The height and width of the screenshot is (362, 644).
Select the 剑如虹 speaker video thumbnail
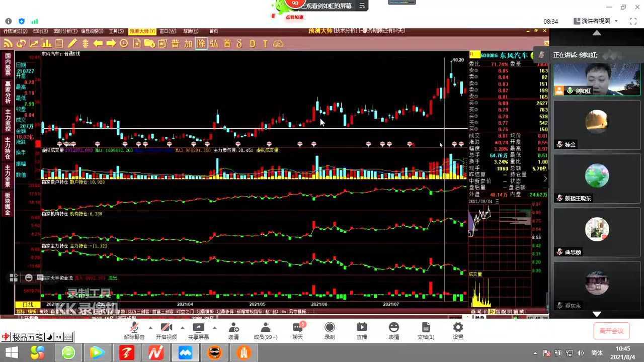click(597, 78)
